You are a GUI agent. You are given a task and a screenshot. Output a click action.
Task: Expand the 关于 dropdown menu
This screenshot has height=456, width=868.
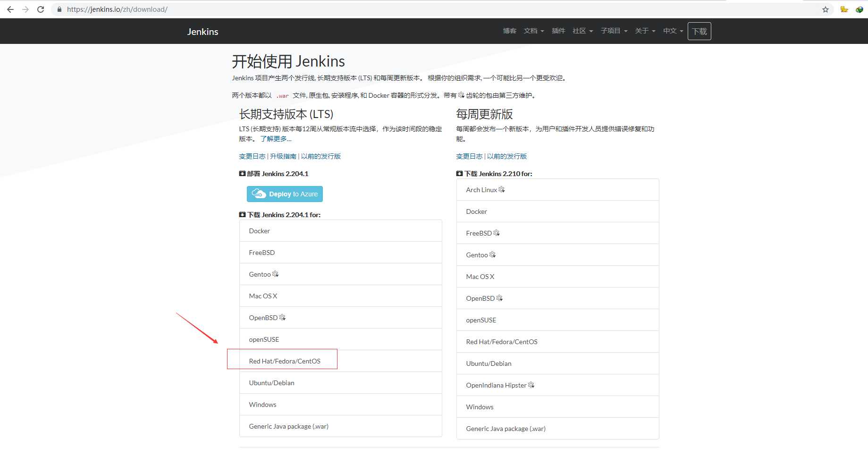645,31
